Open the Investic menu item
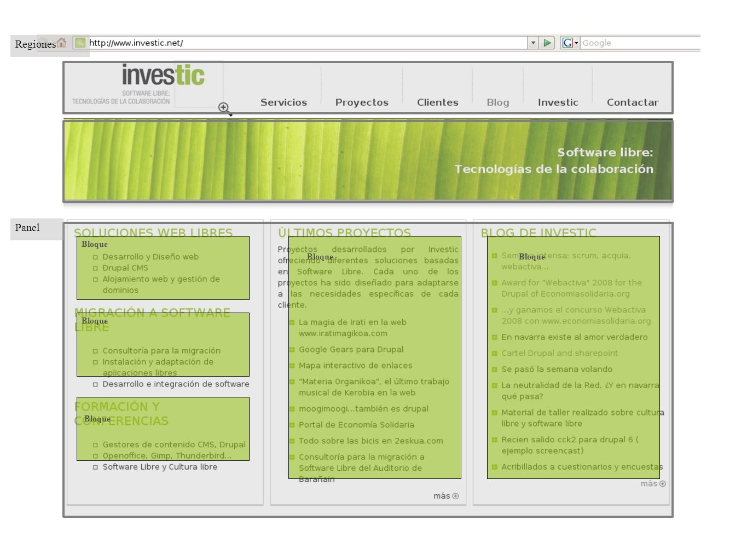 point(558,102)
